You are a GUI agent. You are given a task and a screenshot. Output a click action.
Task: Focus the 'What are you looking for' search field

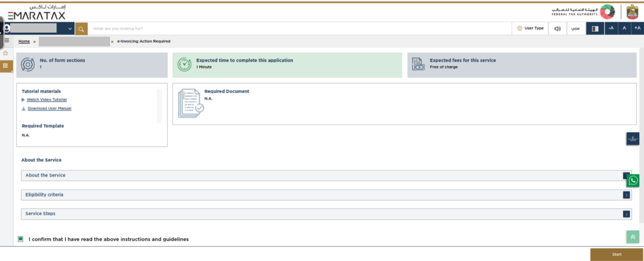point(299,28)
